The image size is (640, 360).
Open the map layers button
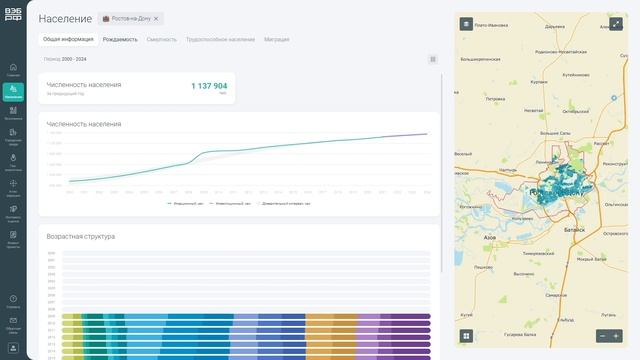[x=466, y=24]
